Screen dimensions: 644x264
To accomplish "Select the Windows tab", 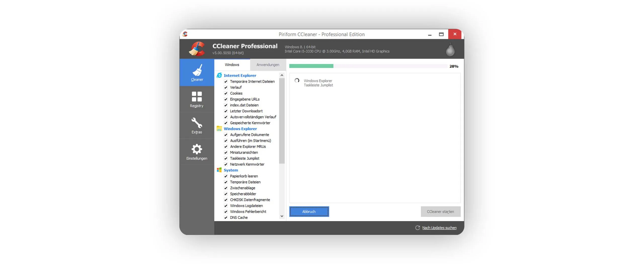I will 232,65.
